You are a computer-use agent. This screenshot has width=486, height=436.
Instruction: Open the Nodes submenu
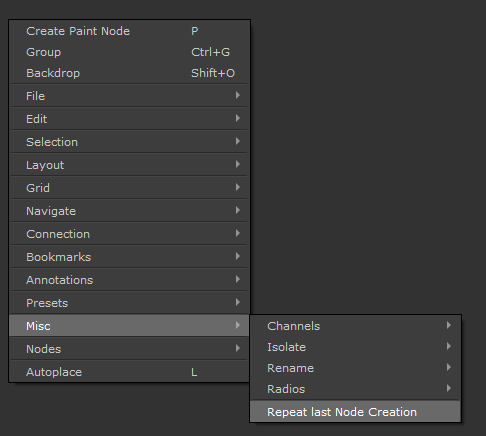[x=129, y=349]
